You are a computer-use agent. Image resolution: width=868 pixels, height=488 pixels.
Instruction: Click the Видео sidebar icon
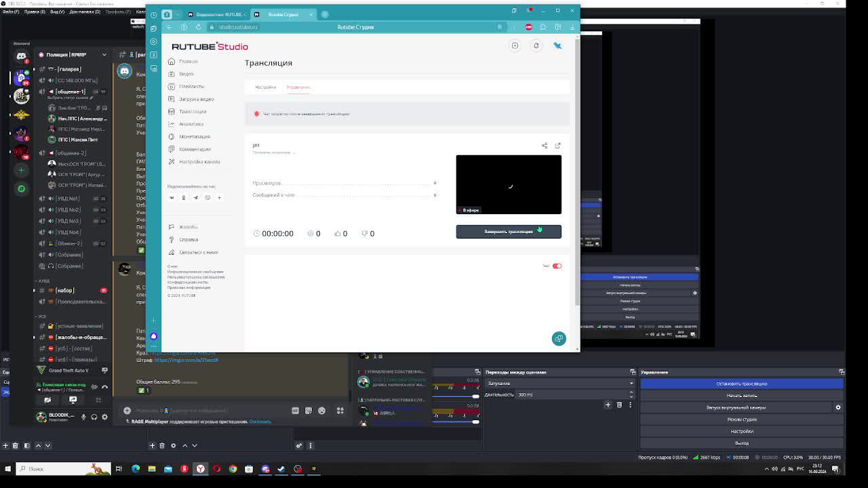(x=172, y=74)
